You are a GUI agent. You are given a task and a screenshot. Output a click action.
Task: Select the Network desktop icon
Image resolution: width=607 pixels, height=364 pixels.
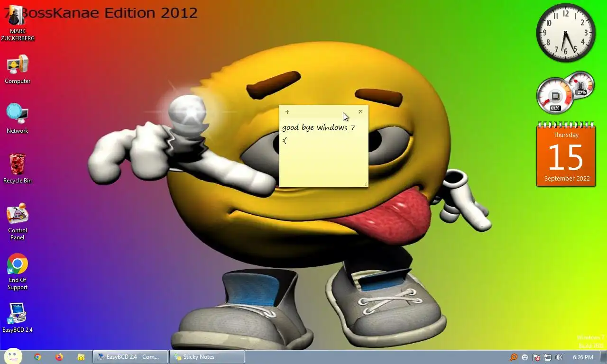pyautogui.click(x=18, y=118)
